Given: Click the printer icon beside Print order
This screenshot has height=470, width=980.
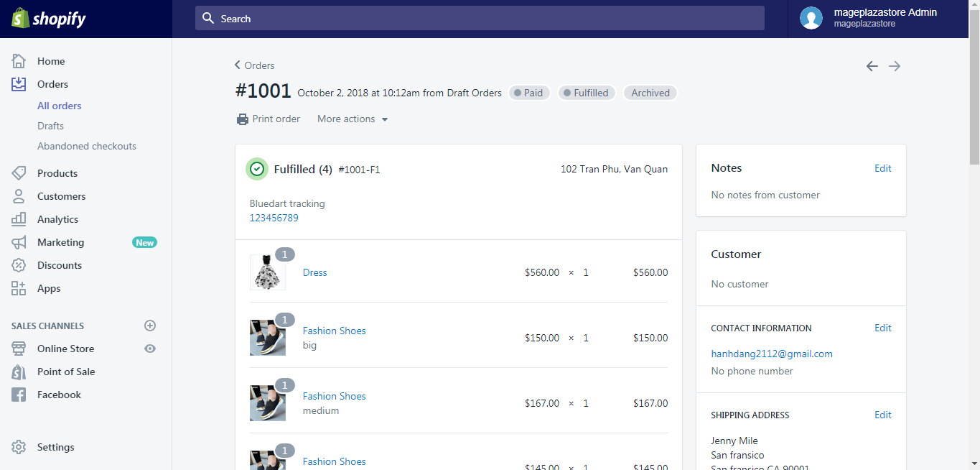Looking at the screenshot, I should pyautogui.click(x=243, y=119).
